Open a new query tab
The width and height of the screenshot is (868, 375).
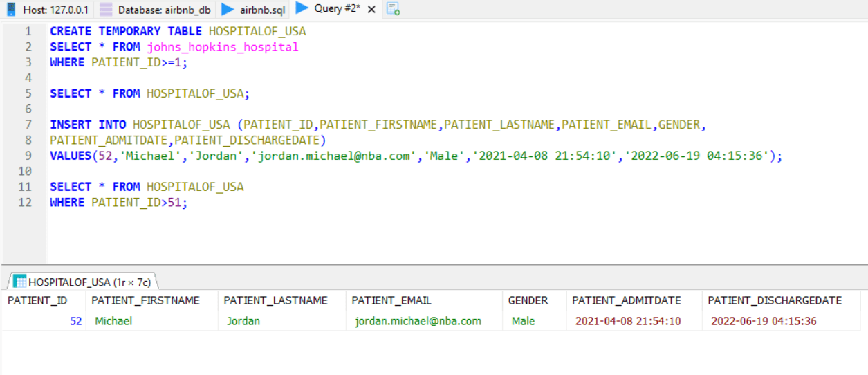pyautogui.click(x=393, y=9)
